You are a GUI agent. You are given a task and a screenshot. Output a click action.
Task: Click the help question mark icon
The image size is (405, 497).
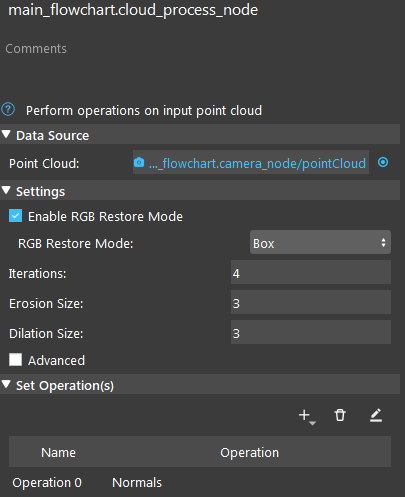pyautogui.click(x=8, y=109)
